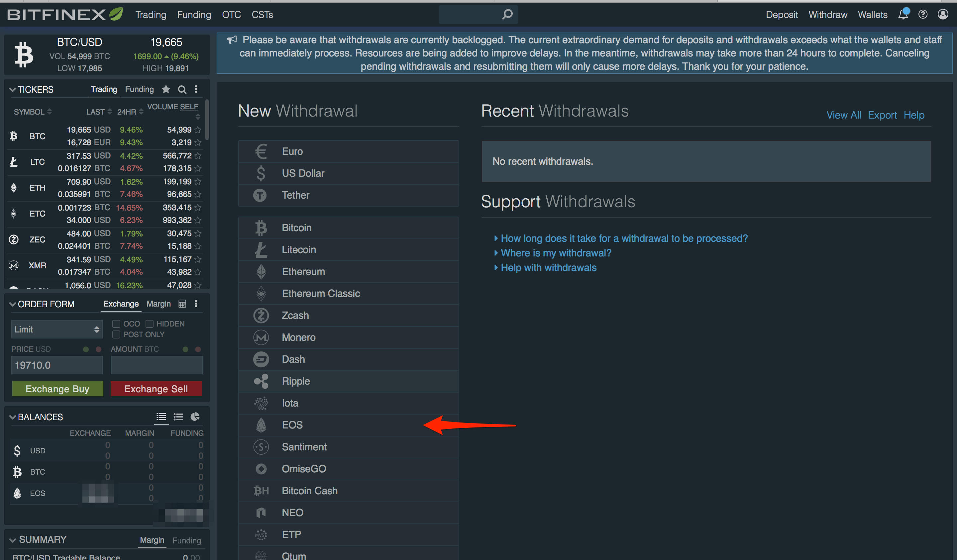Image resolution: width=957 pixels, height=560 pixels.
Task: Collapse the ORDER FORM panel
Action: coord(13,304)
